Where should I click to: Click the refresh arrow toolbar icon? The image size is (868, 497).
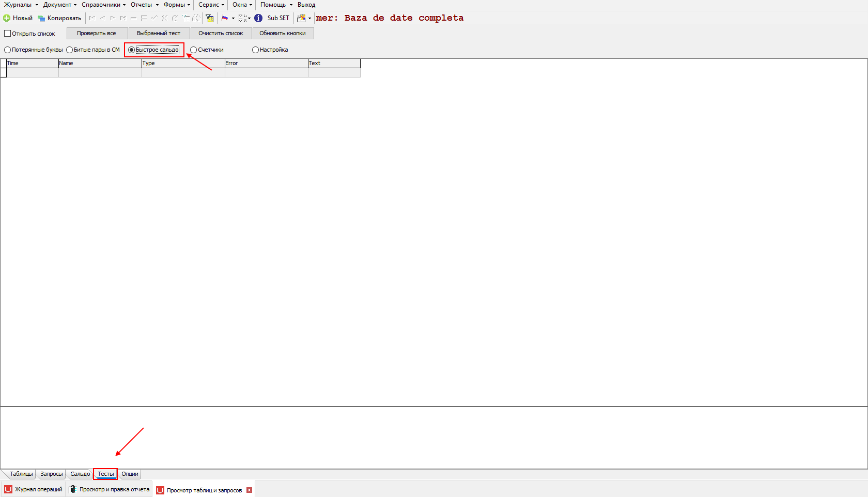pyautogui.click(x=175, y=18)
